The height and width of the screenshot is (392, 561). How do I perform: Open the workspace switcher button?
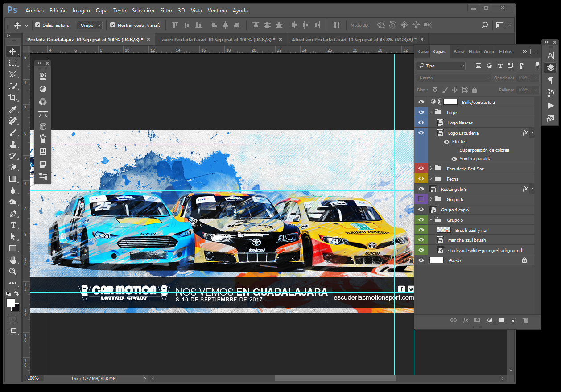(503, 25)
